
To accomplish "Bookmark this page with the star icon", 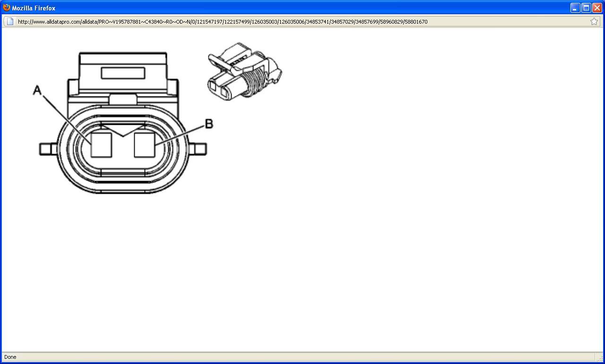I will (x=594, y=21).
